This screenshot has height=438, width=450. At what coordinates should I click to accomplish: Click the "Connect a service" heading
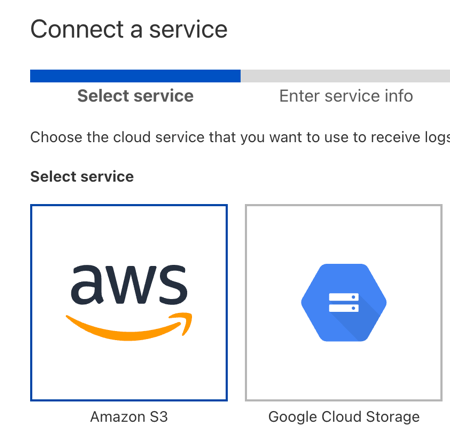[x=129, y=29]
